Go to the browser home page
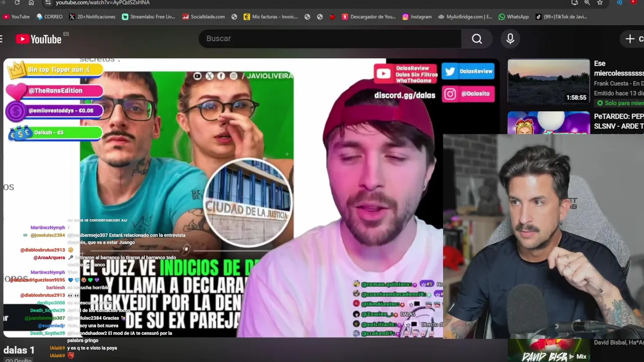The height and width of the screenshot is (362, 644). point(31,3)
